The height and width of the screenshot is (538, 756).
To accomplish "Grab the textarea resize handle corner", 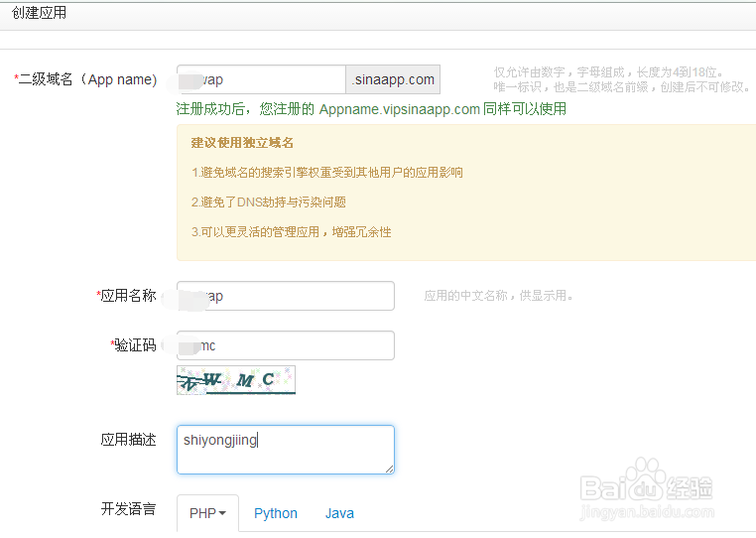I will point(389,469).
